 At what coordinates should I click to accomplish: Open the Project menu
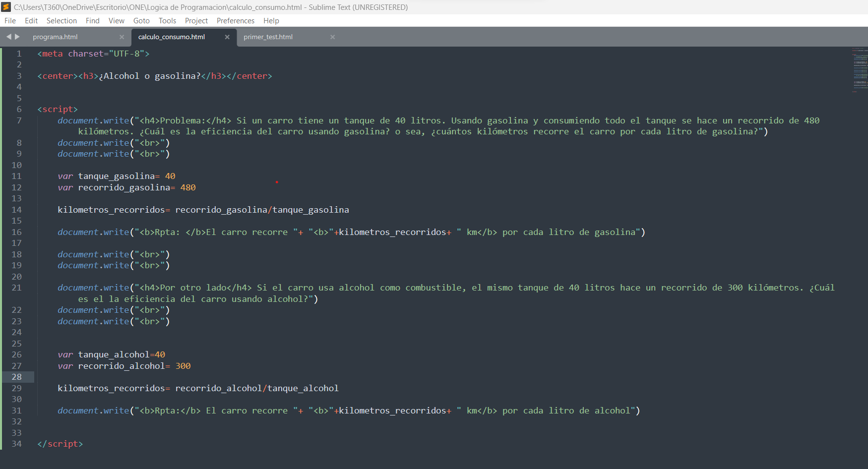(x=196, y=21)
